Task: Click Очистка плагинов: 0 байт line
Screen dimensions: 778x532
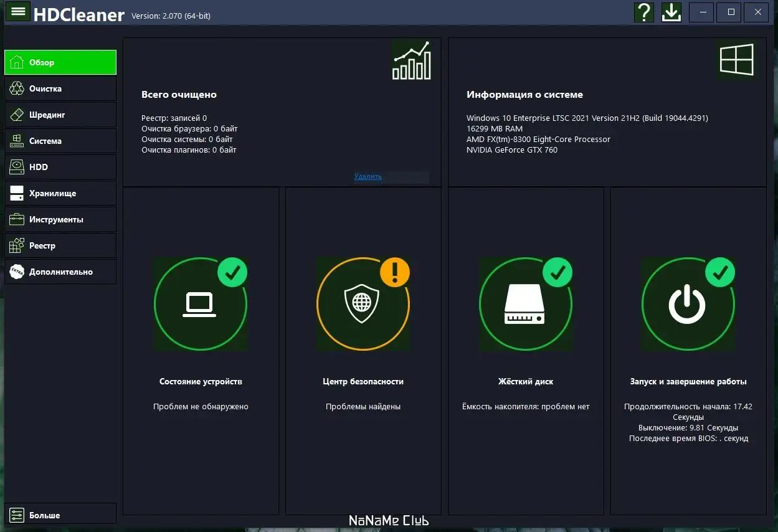Action: pyautogui.click(x=189, y=150)
